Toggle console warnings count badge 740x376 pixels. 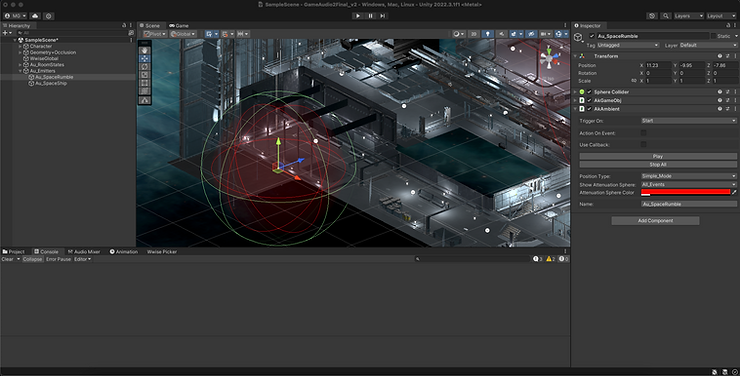pos(550,259)
